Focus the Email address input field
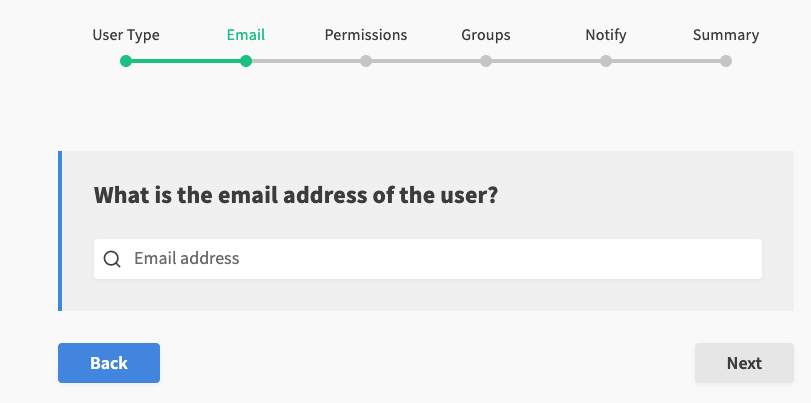Image resolution: width=811 pixels, height=403 pixels. pyautogui.click(x=440, y=259)
